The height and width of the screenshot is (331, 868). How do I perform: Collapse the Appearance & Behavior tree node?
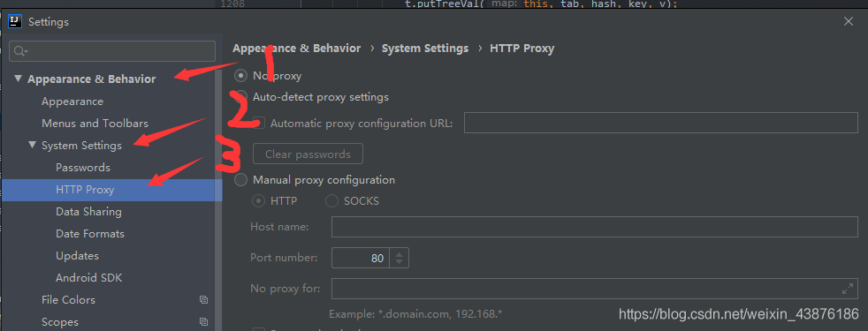pyautogui.click(x=19, y=79)
